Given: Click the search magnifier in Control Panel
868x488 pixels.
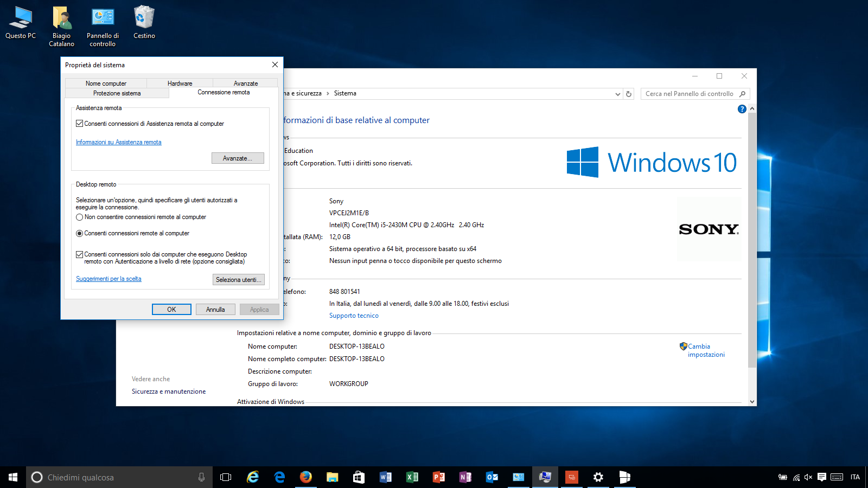Looking at the screenshot, I should click(x=743, y=94).
